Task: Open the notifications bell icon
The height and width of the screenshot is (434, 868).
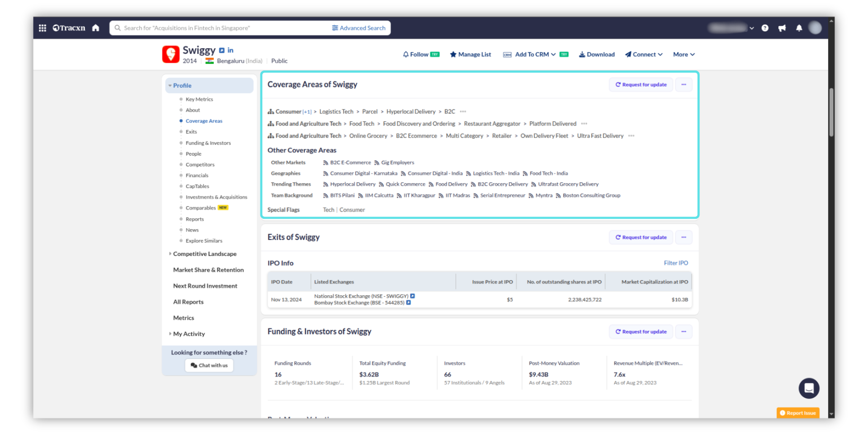Action: 799,28
